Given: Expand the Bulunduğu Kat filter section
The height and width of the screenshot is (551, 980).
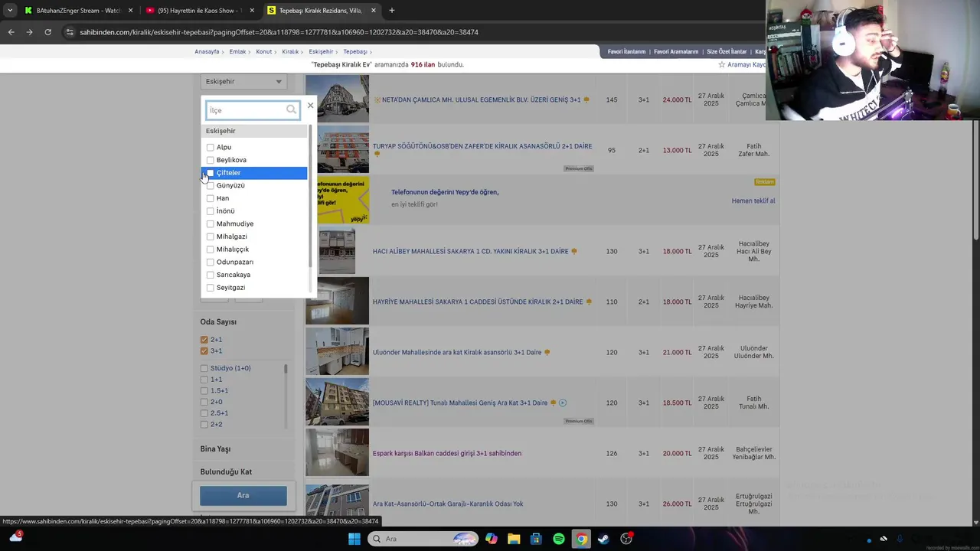Looking at the screenshot, I should 226,472.
